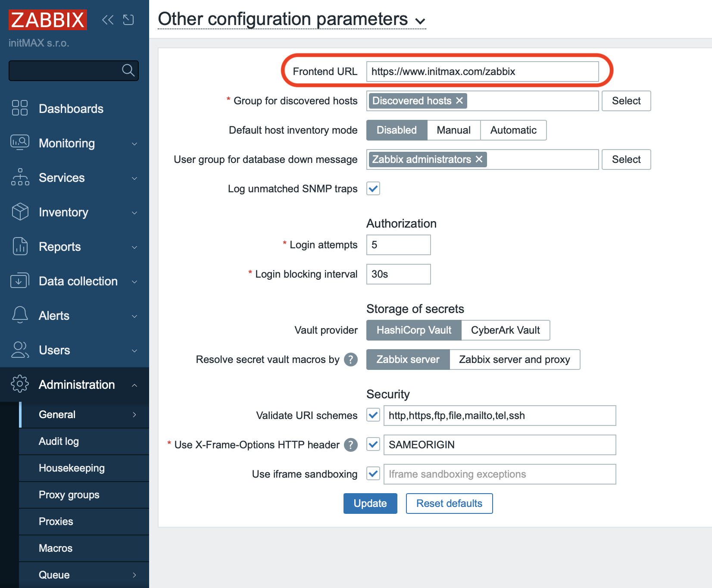Remove the Discovered hosts tag
Image resolution: width=712 pixels, height=588 pixels.
click(x=459, y=101)
